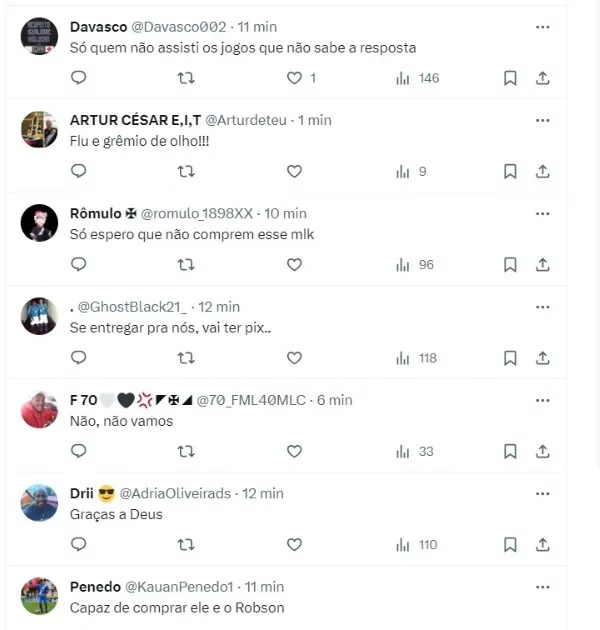Bookmark the GhostBlack21_ tweet
The height and width of the screenshot is (630, 600).
[x=510, y=358]
